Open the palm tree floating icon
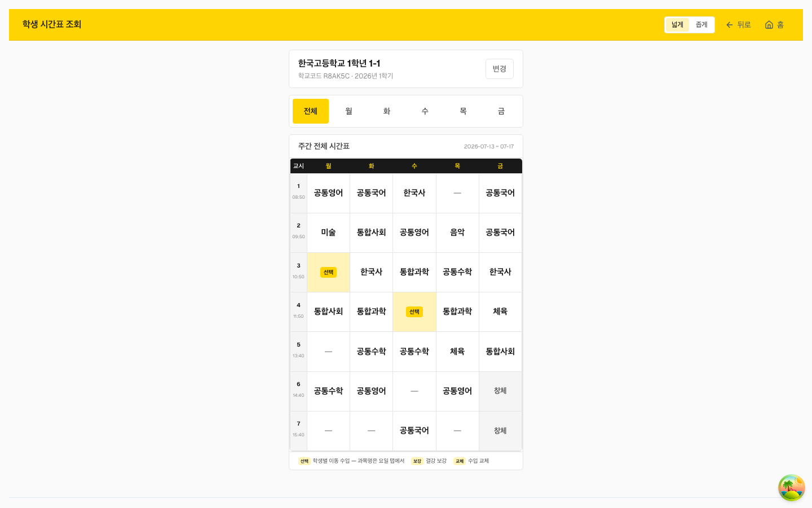This screenshot has width=812, height=508. coord(791,488)
